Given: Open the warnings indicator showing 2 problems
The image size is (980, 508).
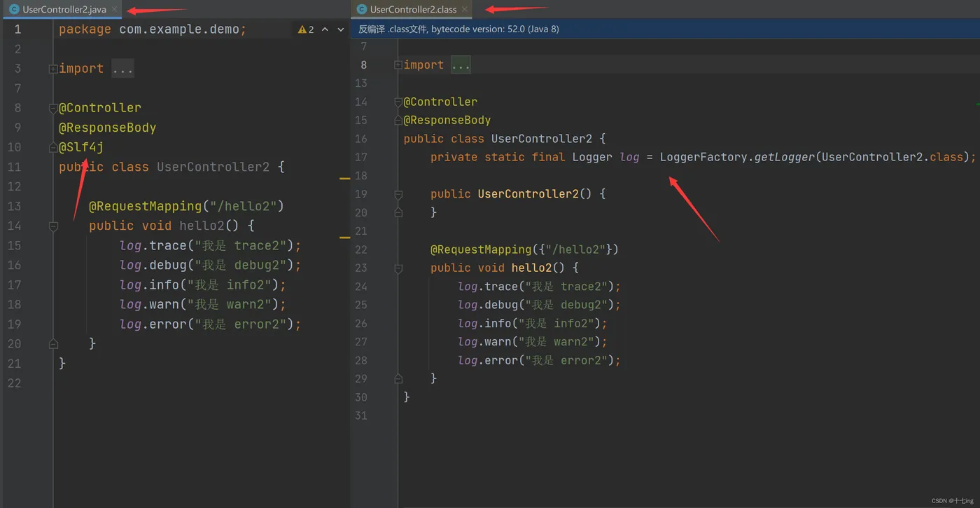Looking at the screenshot, I should click(x=306, y=29).
